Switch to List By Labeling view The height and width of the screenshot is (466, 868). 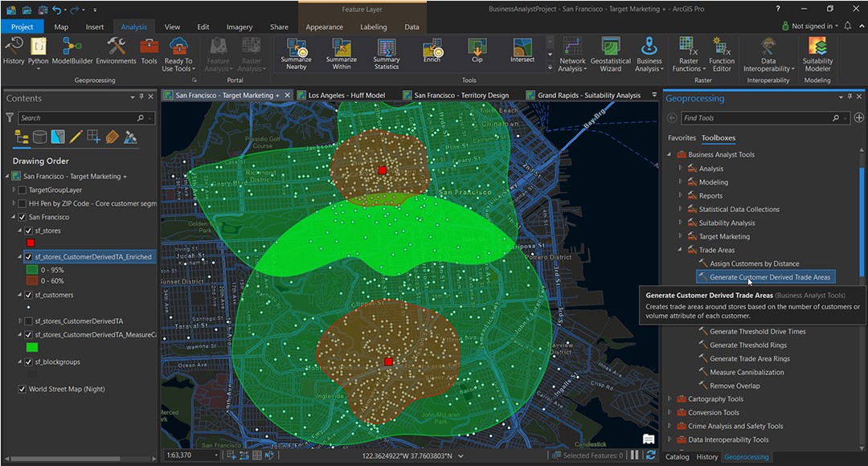pos(112,137)
